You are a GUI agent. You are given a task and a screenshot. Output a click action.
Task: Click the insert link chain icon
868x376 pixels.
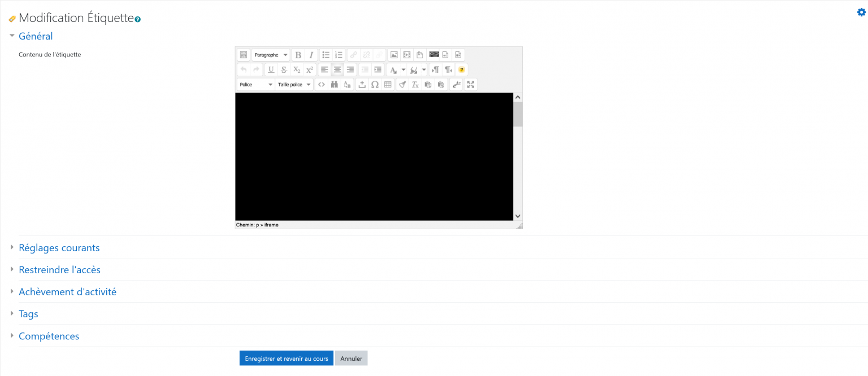[353, 55]
